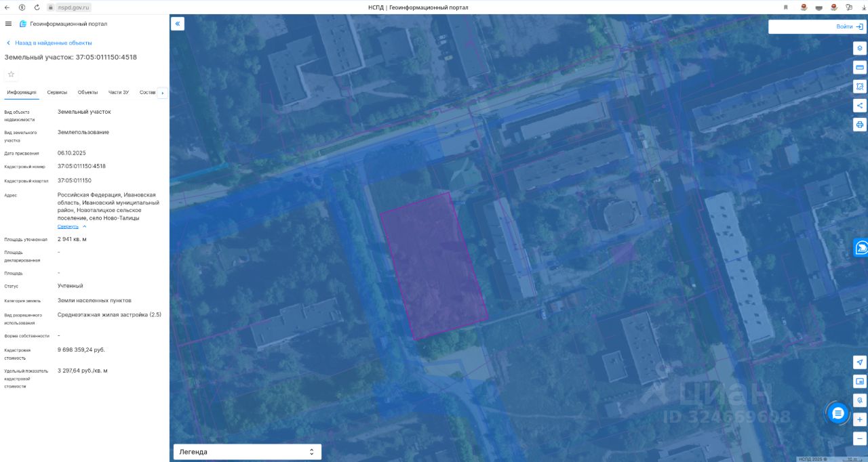Click the site lock security icon
Image resolution: width=868 pixels, height=462 pixels.
pyautogui.click(x=51, y=7)
